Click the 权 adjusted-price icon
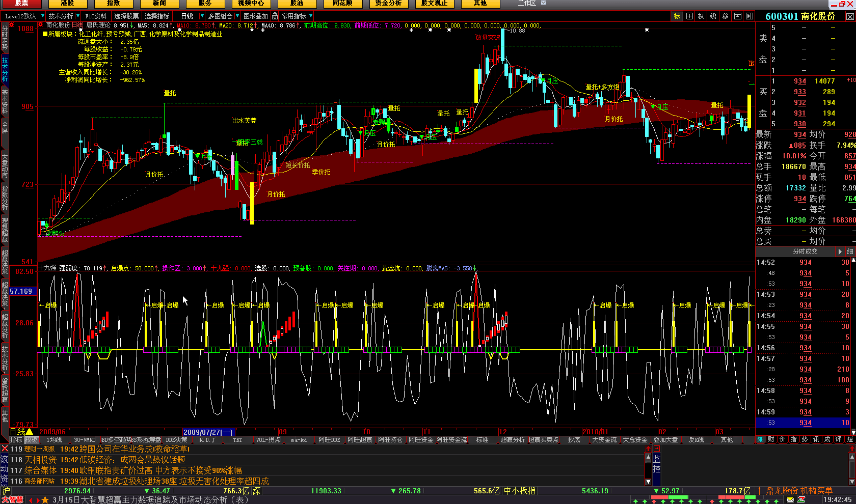The image size is (856, 504). point(701,16)
